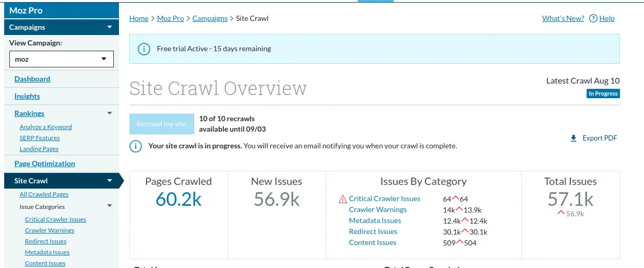Click the info icon beside crawl progress message
644x268 pixels.
[x=136, y=146]
